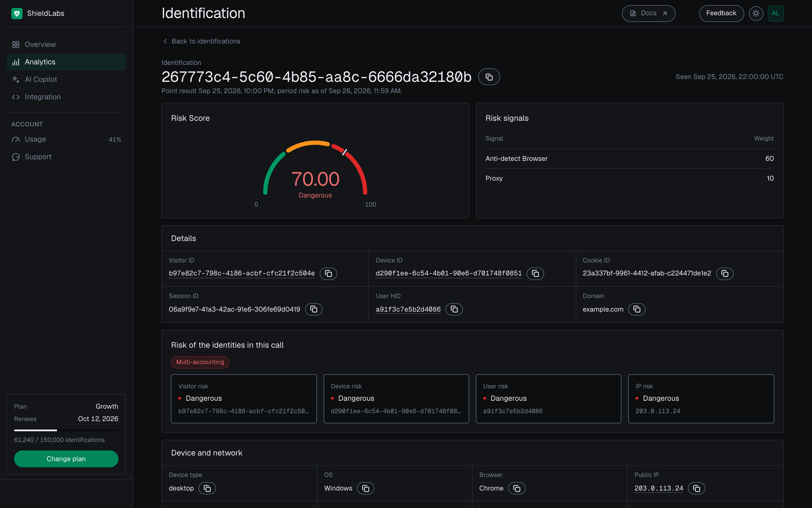Screen dimensions: 812x508
Task: Click the Cookie ID 23a337bf value
Action: point(646,273)
